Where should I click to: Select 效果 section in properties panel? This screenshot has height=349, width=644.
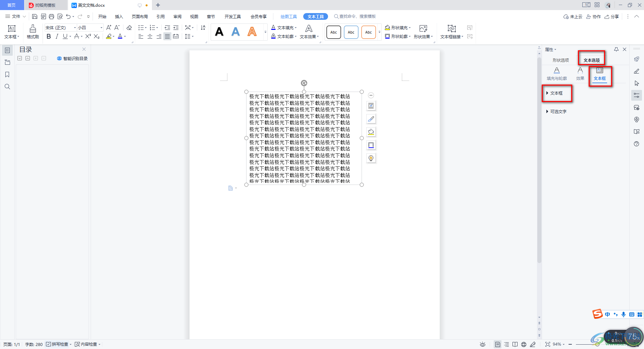coord(580,74)
